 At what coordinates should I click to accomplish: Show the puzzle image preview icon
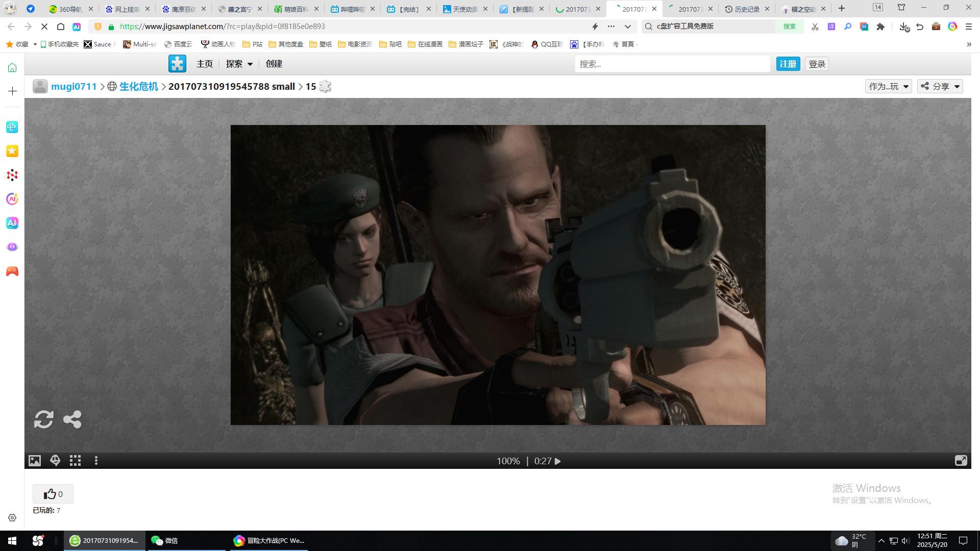coord(35,461)
